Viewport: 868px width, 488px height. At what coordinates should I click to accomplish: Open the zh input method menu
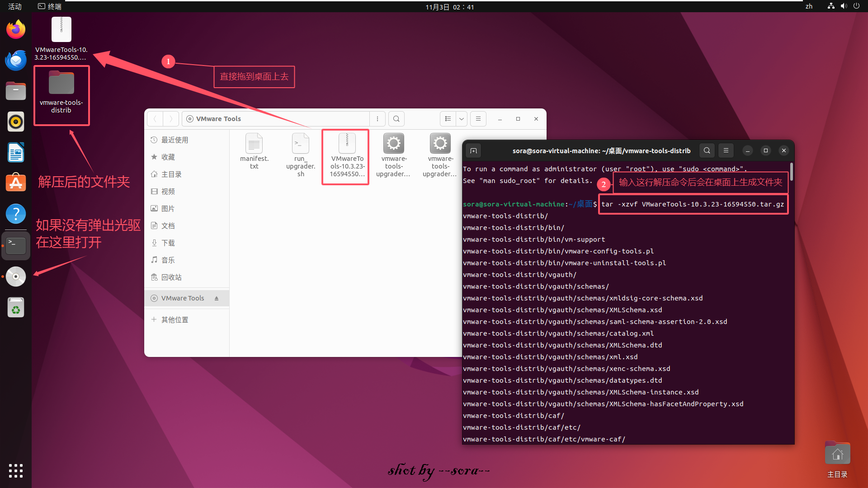point(809,6)
